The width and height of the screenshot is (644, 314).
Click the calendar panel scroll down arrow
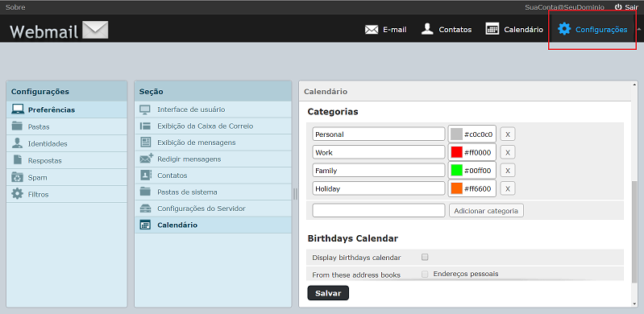click(635, 304)
